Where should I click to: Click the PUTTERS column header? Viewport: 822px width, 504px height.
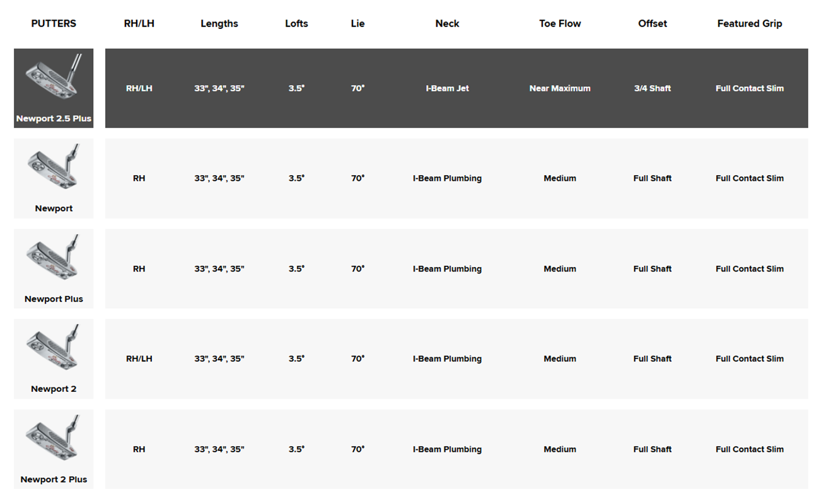(54, 23)
